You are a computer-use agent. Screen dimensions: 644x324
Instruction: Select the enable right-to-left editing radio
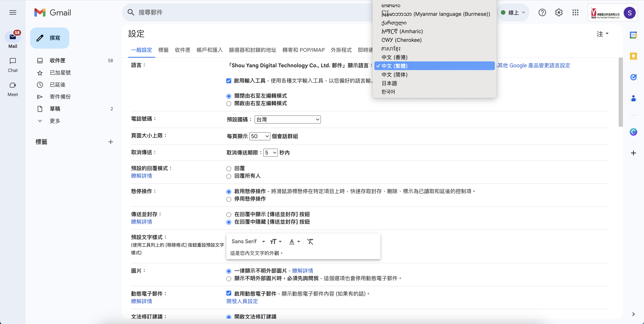coord(228,104)
